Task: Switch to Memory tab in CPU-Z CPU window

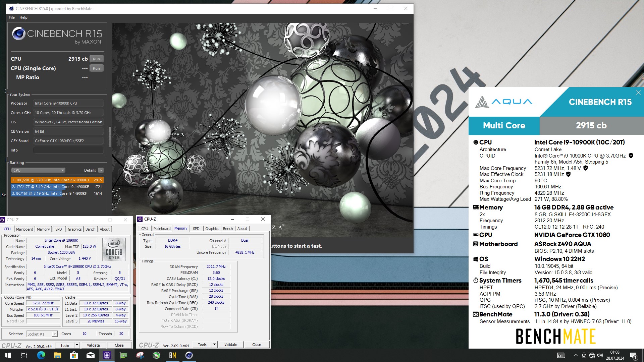Action: pyautogui.click(x=43, y=229)
